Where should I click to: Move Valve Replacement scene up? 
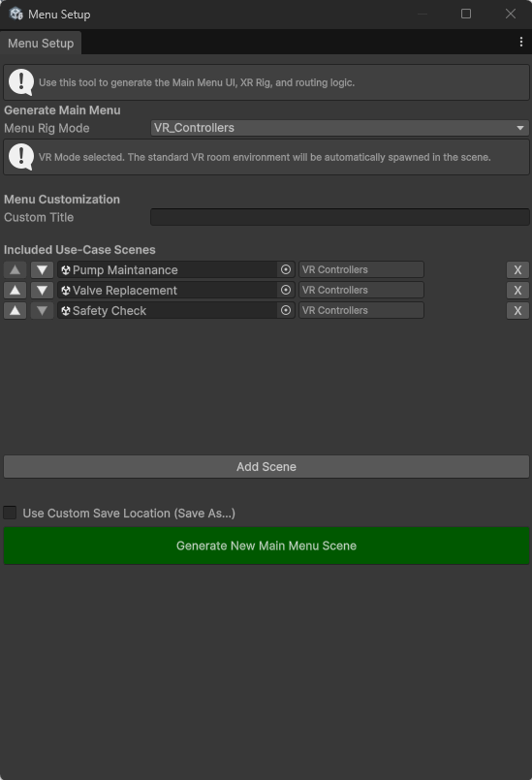(15, 290)
